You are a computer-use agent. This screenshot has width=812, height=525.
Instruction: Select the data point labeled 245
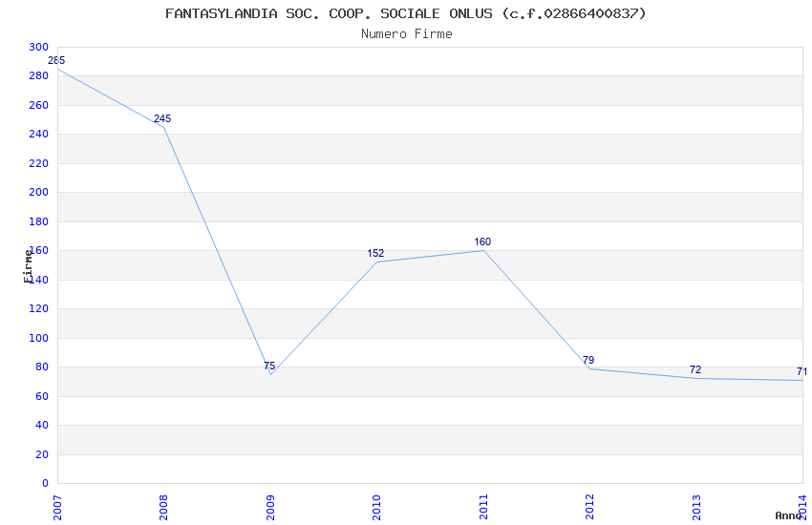point(162,119)
